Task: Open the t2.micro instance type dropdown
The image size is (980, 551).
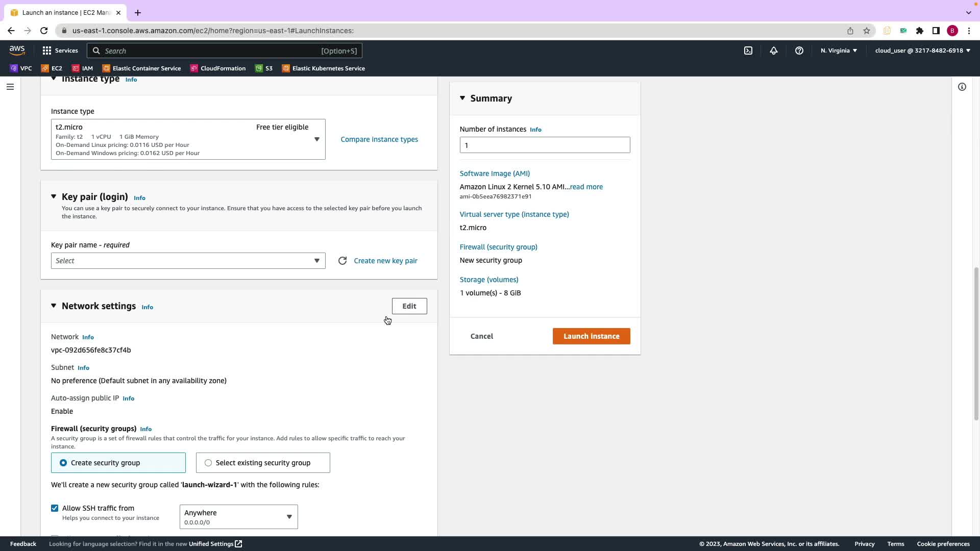Action: [x=188, y=139]
